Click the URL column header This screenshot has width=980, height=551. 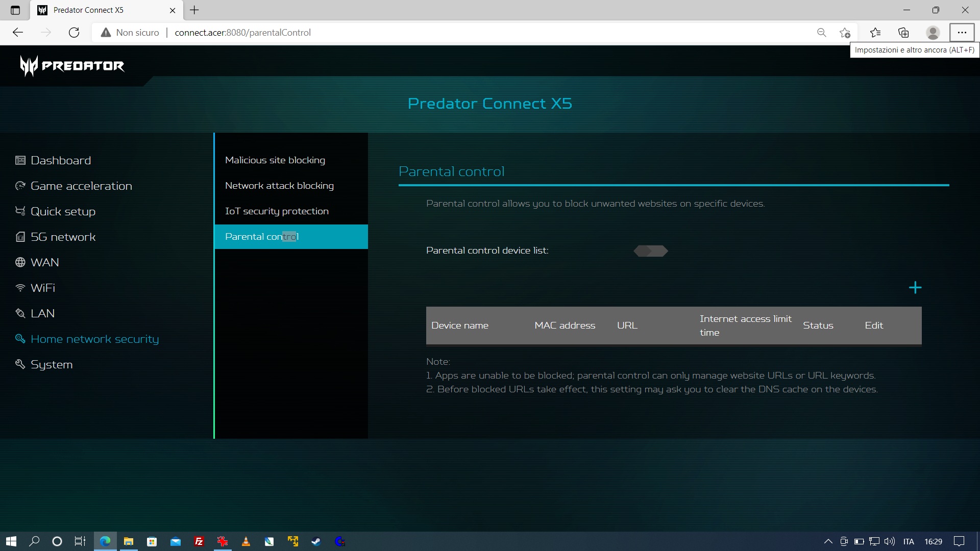coord(627,325)
